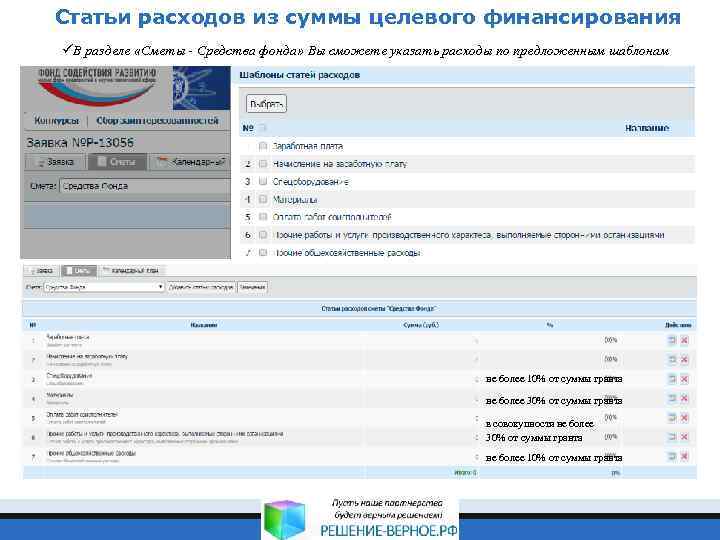The image size is (720, 540).
Task: Click the calculator icon on the Сметы tab under Заявка №Р-13056
Action: coord(102,162)
